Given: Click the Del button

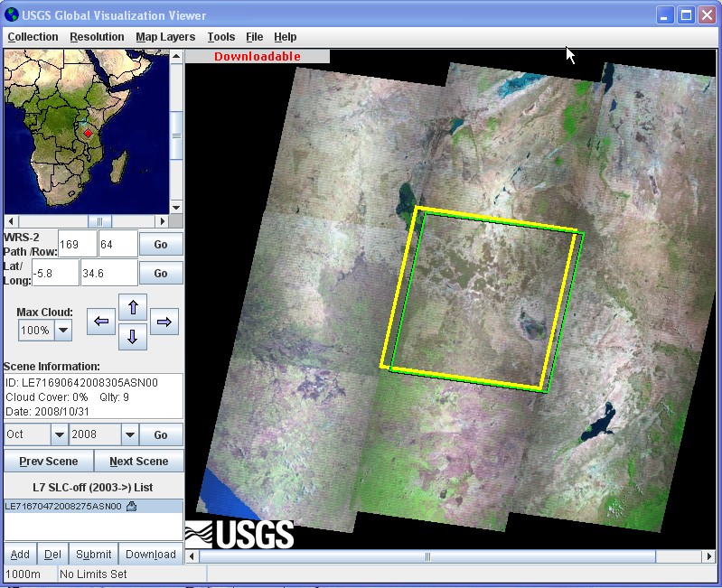Looking at the screenshot, I should [x=52, y=555].
